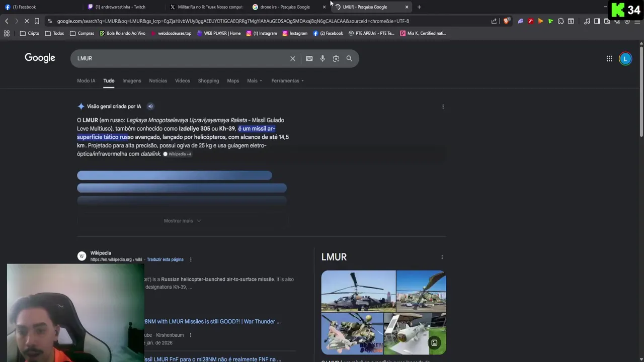The width and height of the screenshot is (644, 362).
Task: Expand AI overview with Mostrar mais
Action: 182,221
